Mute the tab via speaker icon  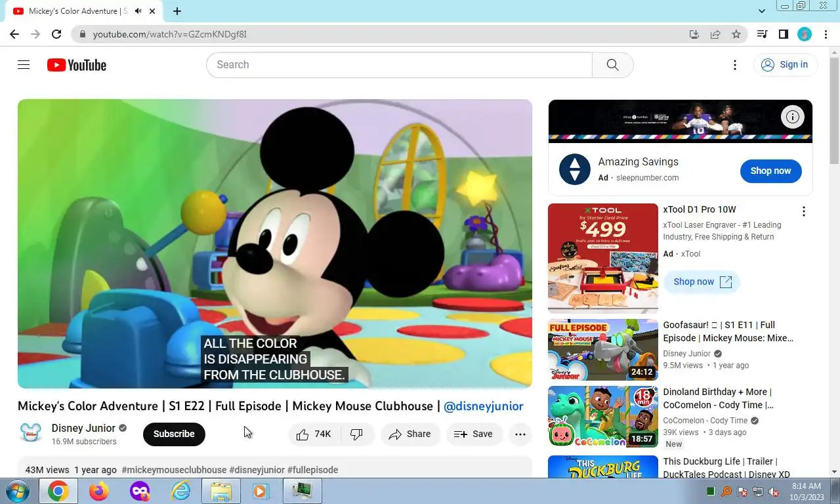[138, 11]
